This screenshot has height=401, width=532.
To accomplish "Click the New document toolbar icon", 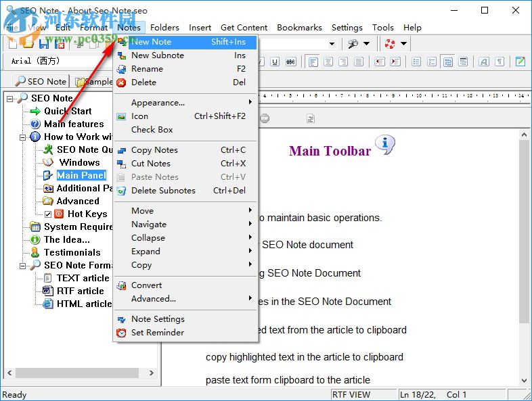I will point(13,44).
